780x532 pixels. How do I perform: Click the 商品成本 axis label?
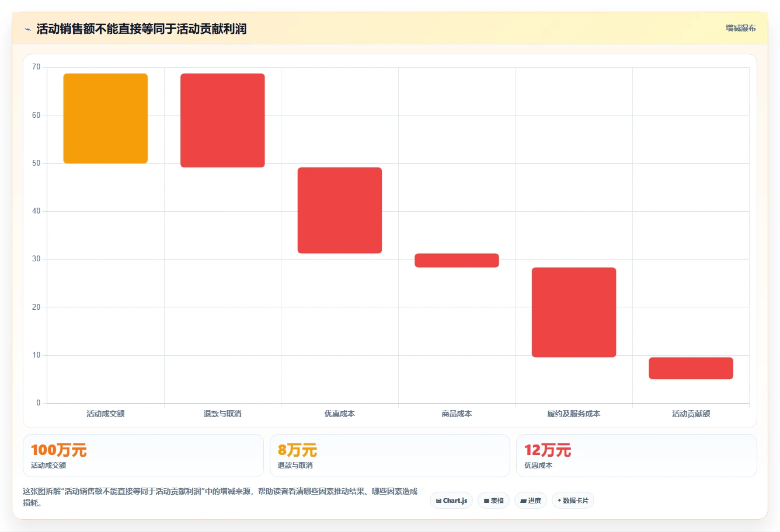pos(457,414)
